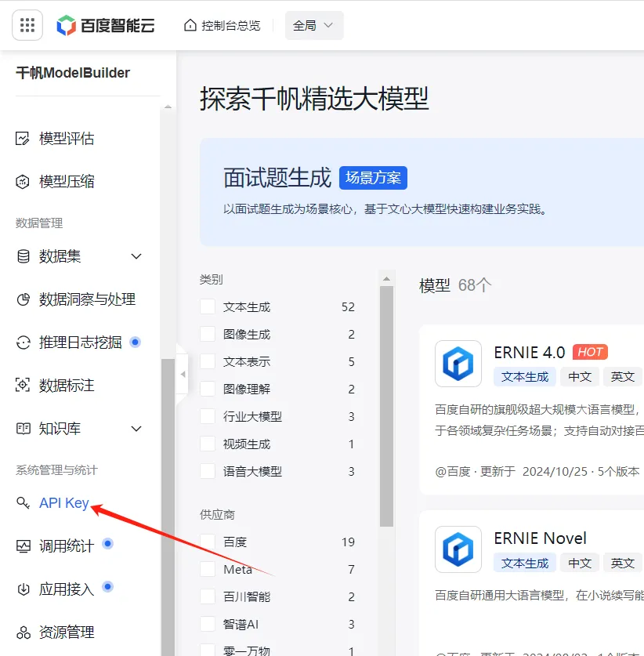Select 数据标注 in the sidebar

67,385
